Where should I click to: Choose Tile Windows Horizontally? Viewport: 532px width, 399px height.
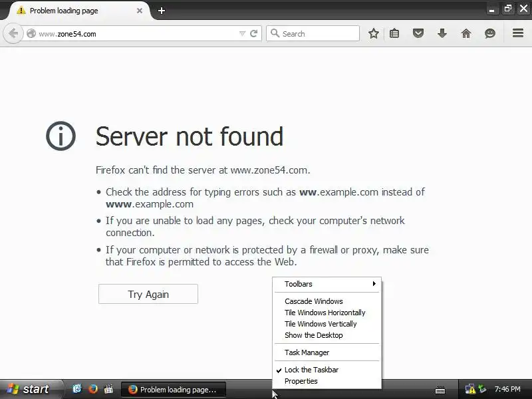tap(327, 313)
